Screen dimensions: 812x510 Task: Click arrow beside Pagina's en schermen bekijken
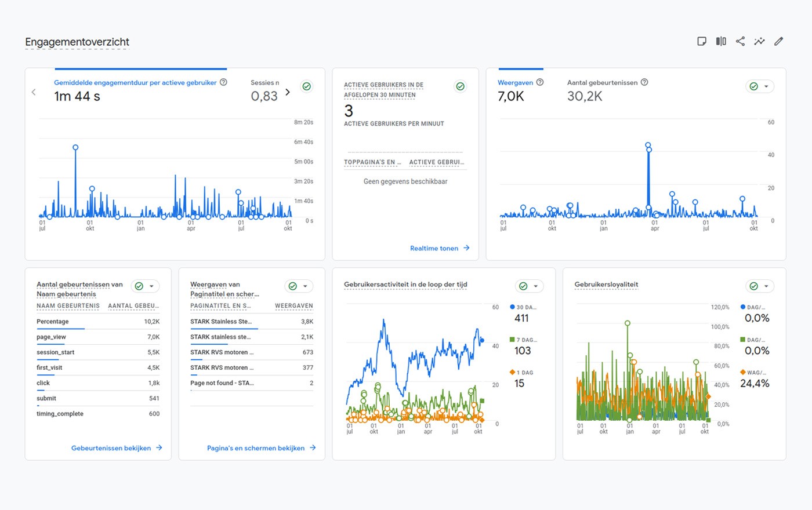coord(313,448)
